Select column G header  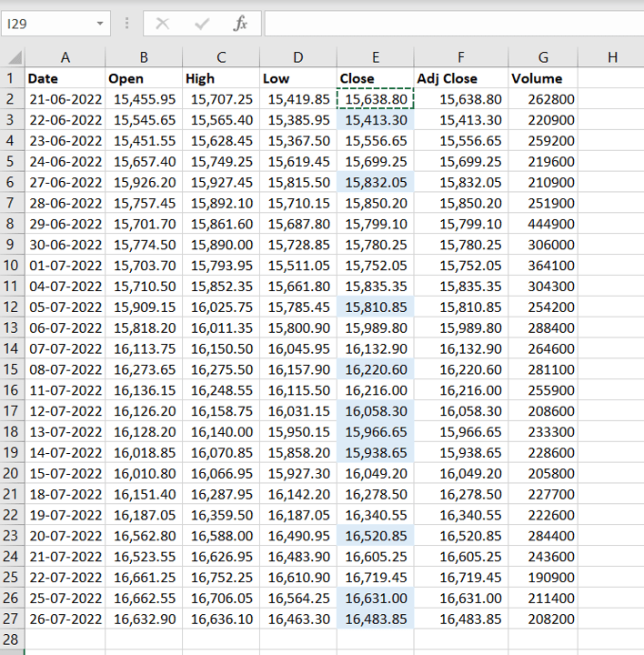point(543,57)
